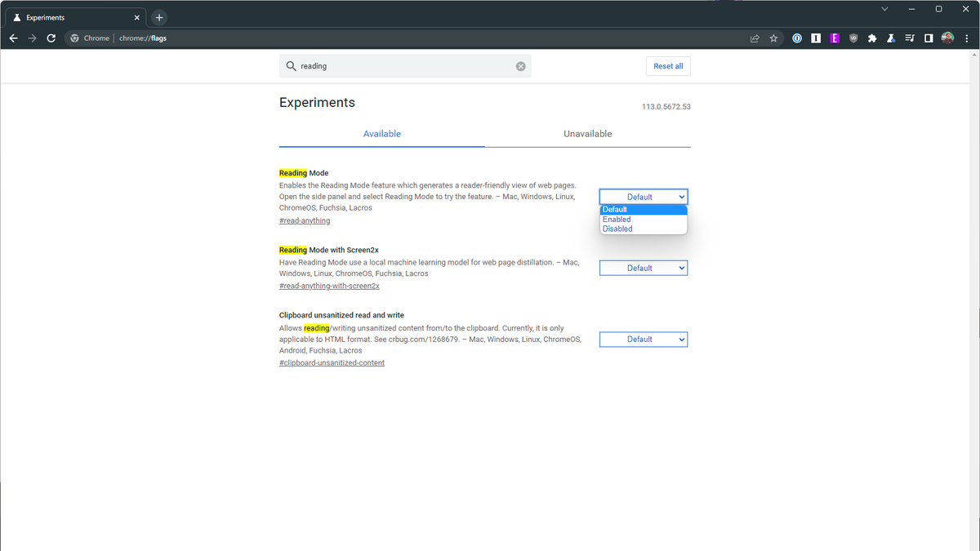The width and height of the screenshot is (980, 551).
Task: Open the share icon in address bar
Action: point(755,38)
